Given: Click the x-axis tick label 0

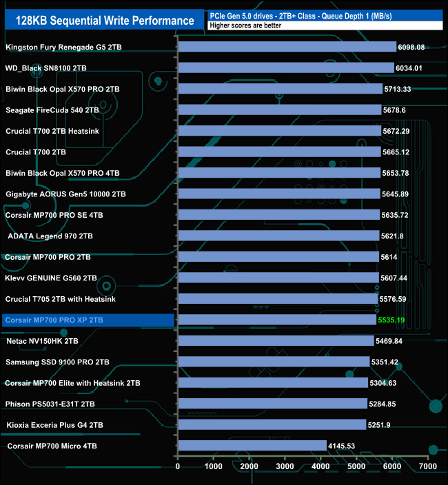Looking at the screenshot, I should point(178,466).
